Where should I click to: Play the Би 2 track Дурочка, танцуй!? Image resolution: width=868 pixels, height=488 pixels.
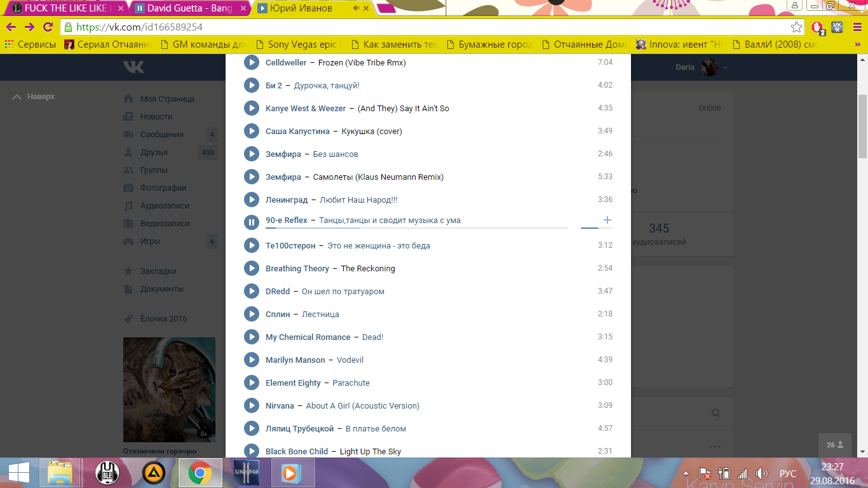[252, 85]
